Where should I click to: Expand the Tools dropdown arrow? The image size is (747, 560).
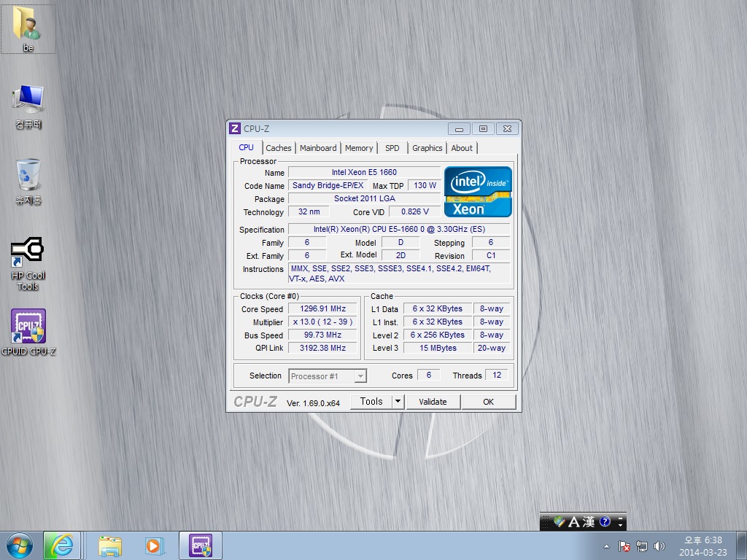398,402
